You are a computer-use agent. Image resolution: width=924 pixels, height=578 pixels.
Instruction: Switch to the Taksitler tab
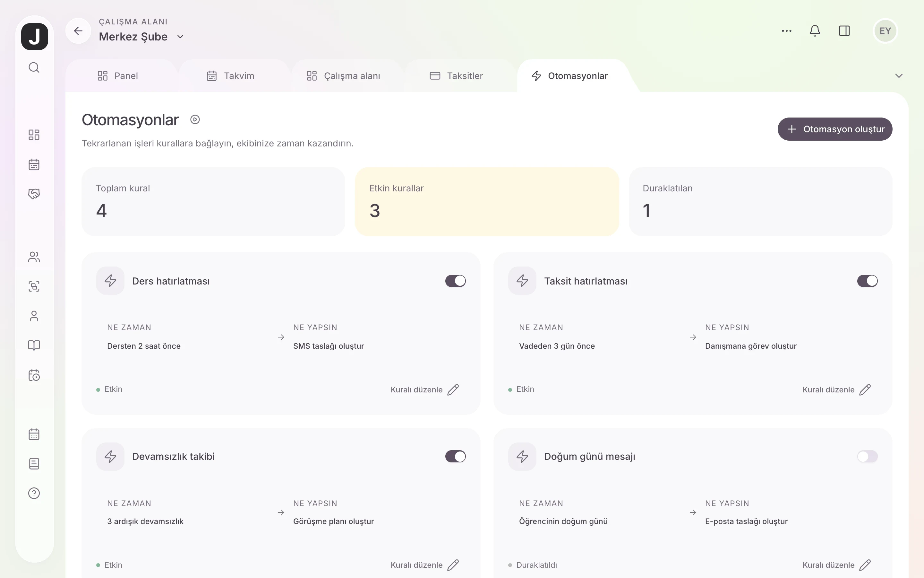tap(456, 76)
